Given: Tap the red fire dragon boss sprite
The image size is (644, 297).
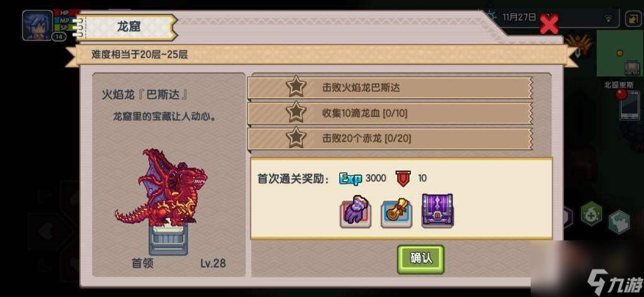Looking at the screenshot, I should 161,189.
